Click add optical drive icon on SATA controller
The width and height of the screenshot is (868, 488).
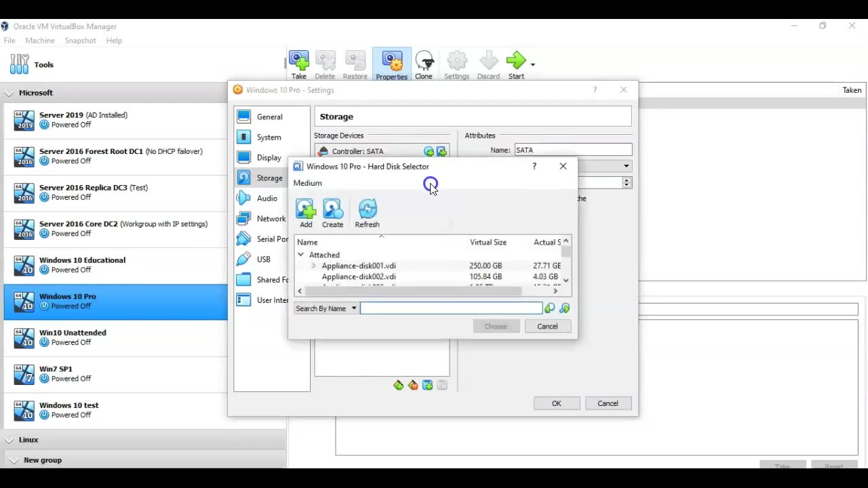tap(429, 152)
